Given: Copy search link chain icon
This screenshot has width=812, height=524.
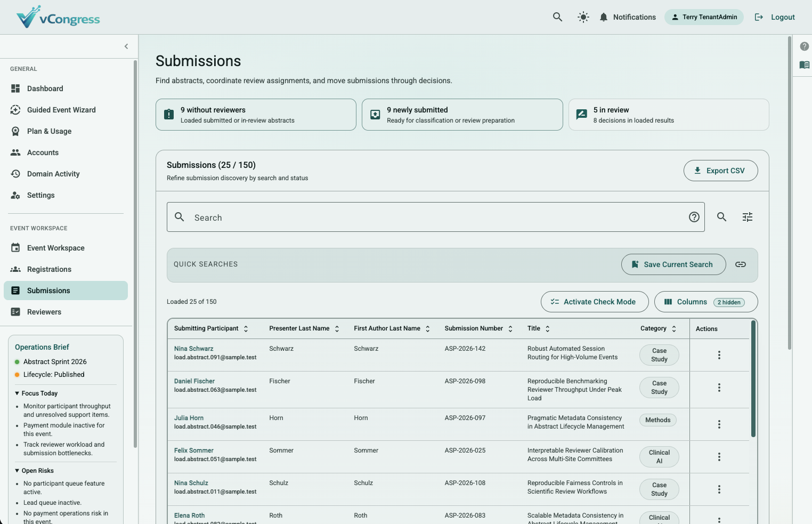Looking at the screenshot, I should tap(741, 264).
